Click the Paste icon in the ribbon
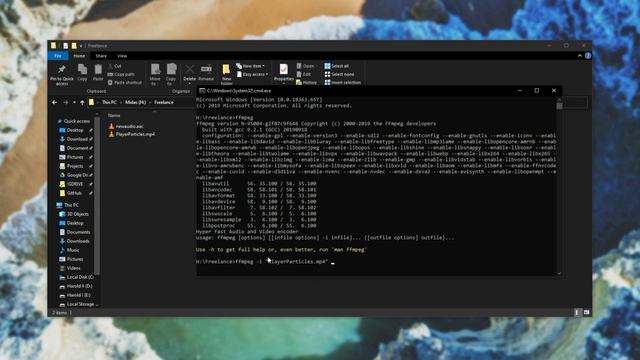This screenshot has height=360, width=640. (98, 69)
